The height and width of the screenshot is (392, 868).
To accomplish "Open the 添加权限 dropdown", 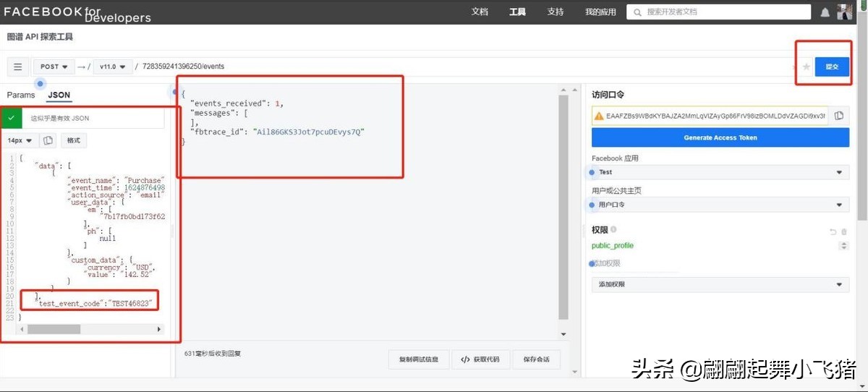I will click(720, 284).
